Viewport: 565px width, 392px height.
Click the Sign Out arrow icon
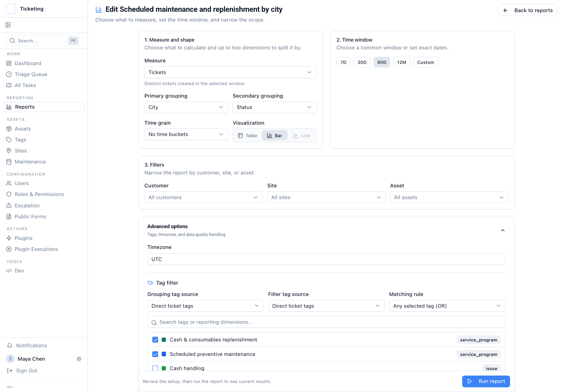10,371
